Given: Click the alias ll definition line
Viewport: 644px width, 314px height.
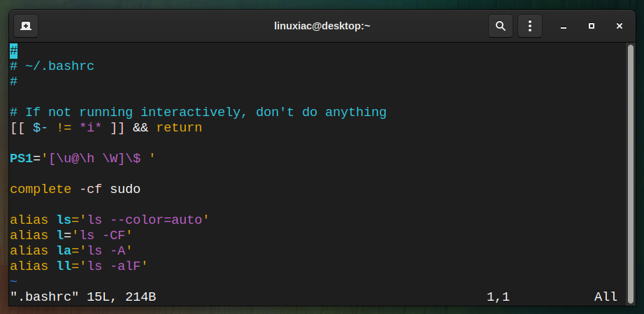Looking at the screenshot, I should point(78,266).
